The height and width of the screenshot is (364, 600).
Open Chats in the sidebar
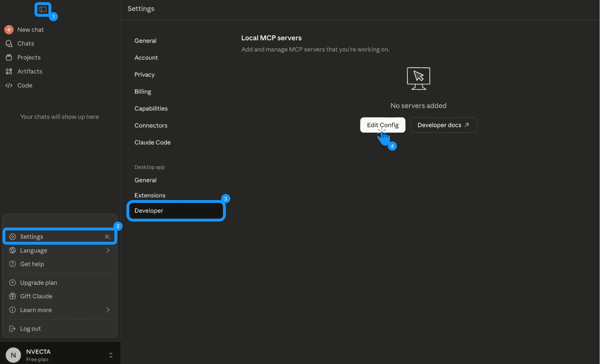coord(26,43)
